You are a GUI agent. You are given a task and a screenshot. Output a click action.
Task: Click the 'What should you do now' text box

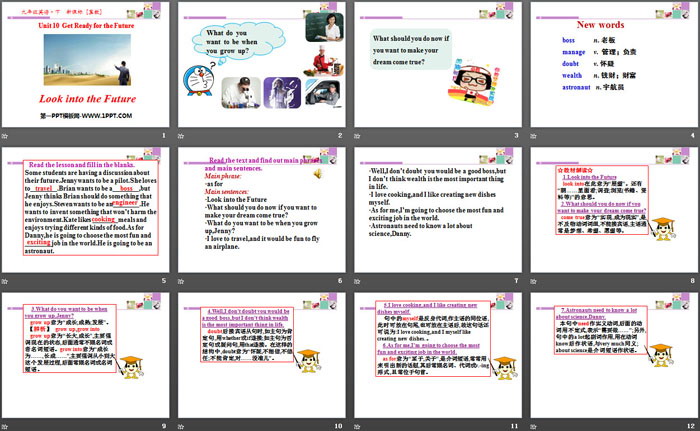411,50
